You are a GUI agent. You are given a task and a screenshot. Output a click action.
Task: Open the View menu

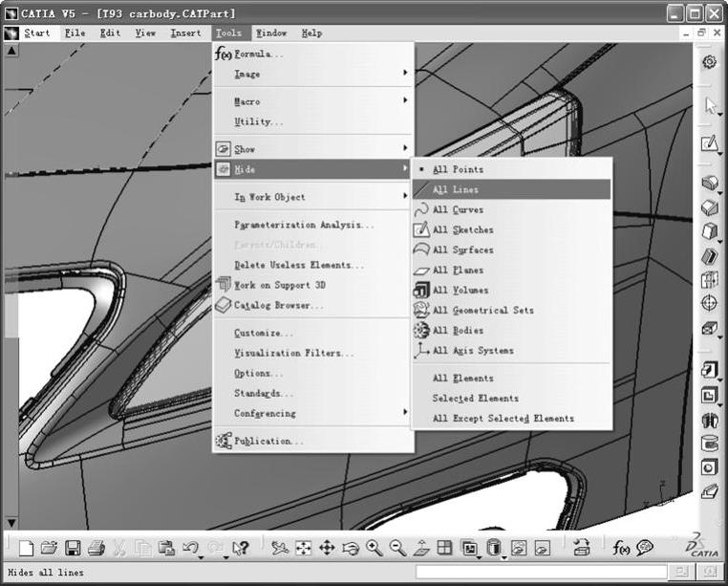pyautogui.click(x=145, y=33)
